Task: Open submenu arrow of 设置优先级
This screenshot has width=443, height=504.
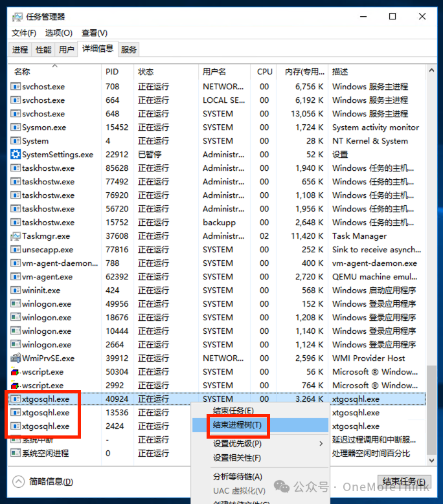Action: (x=321, y=444)
